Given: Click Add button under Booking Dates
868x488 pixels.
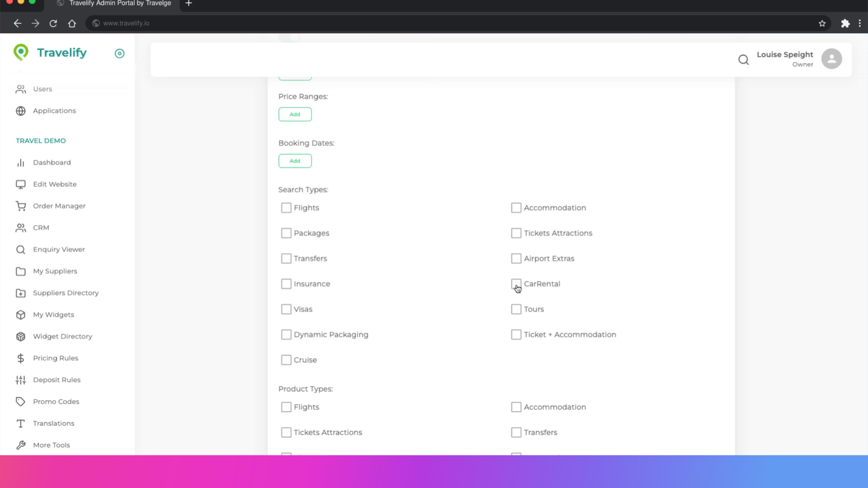Looking at the screenshot, I should 295,161.
